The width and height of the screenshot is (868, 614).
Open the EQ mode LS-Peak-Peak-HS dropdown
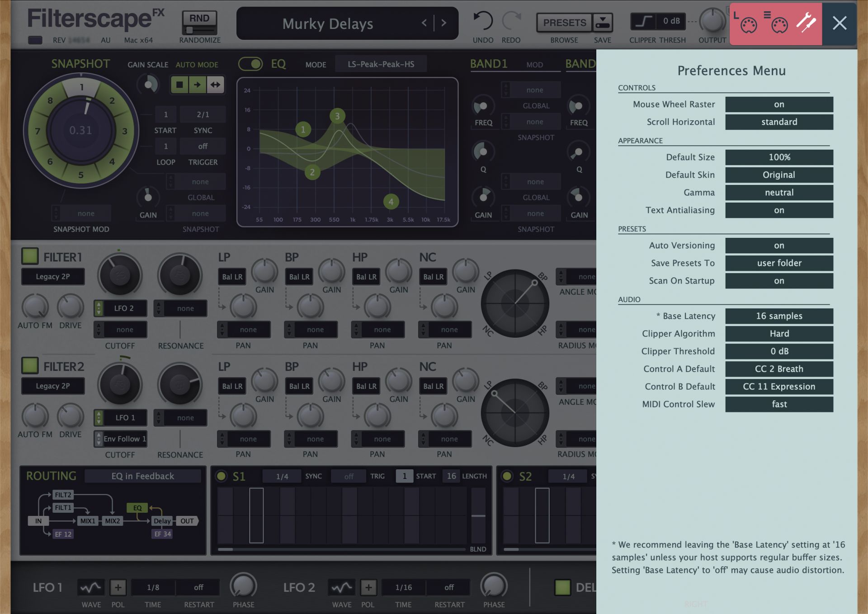pos(381,64)
